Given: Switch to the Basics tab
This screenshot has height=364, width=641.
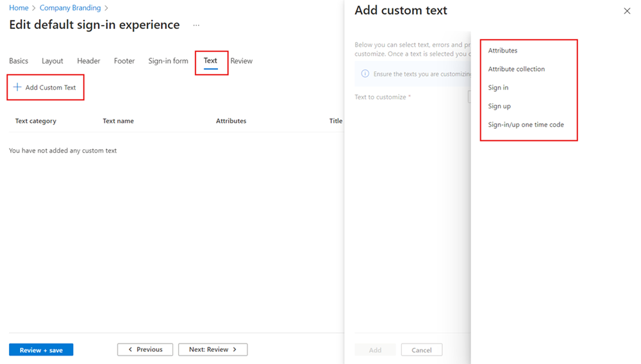Looking at the screenshot, I should (19, 61).
